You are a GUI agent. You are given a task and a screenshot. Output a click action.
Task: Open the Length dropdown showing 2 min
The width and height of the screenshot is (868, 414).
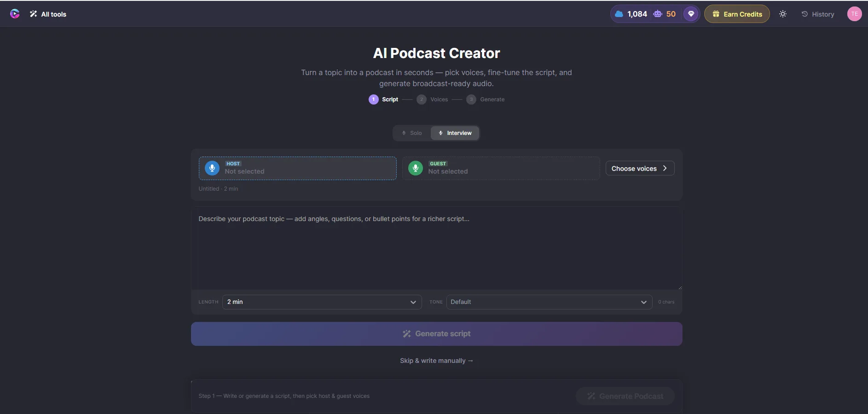(322, 302)
